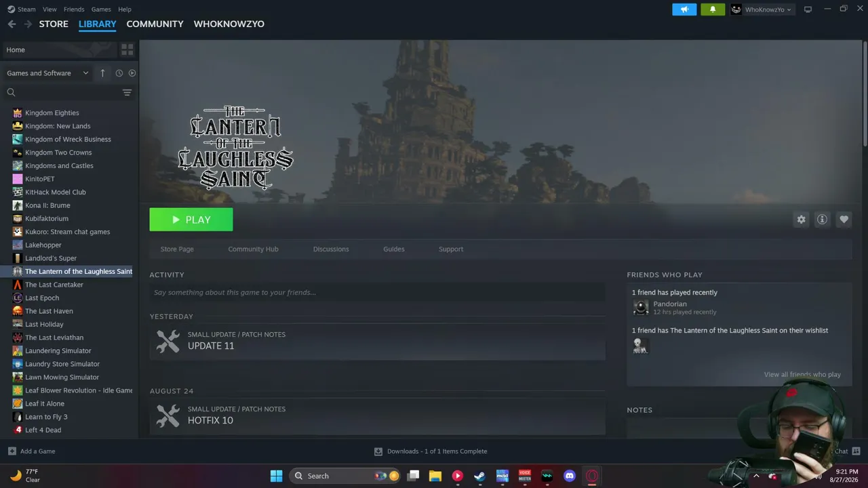This screenshot has width=868, height=488.
Task: Open Opera GX from the taskbar
Action: click(x=592, y=476)
